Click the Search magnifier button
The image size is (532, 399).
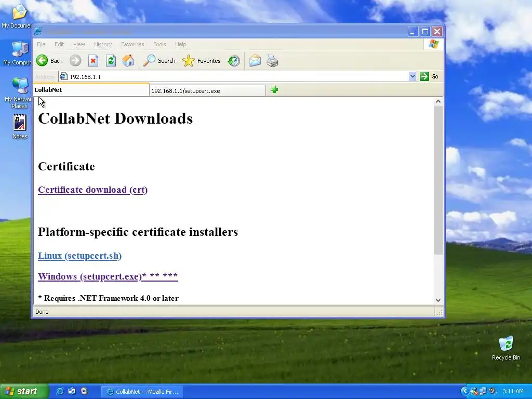(x=159, y=61)
